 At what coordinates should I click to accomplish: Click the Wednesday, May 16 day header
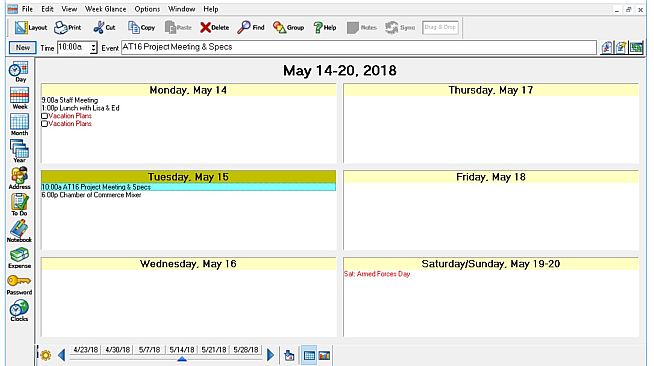point(188,263)
